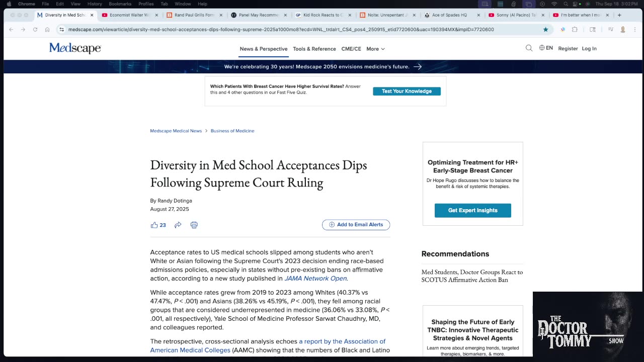Switch to the Panel May Recommend tab
The image size is (644, 362).
[x=259, y=15]
